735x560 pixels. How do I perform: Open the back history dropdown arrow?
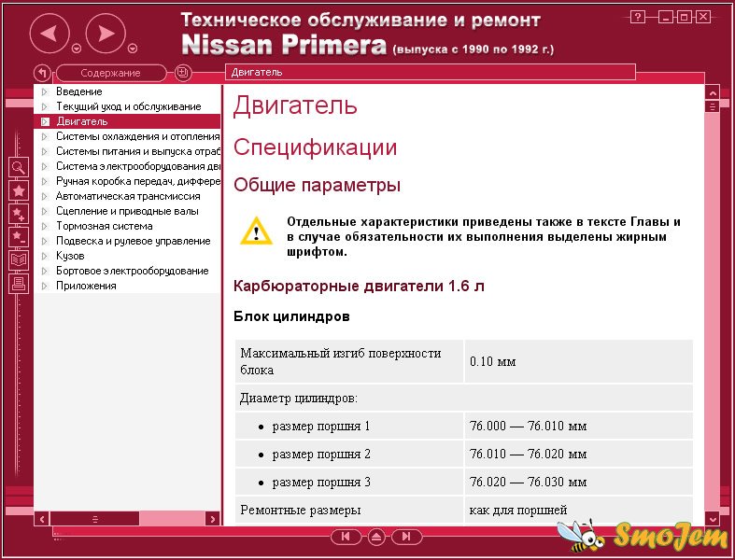[77, 49]
